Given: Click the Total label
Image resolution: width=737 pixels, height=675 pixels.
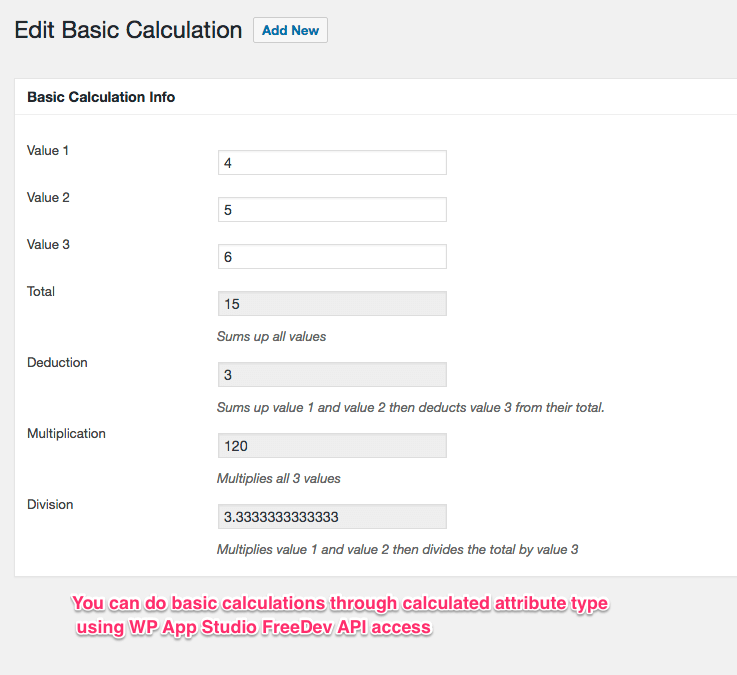Looking at the screenshot, I should pos(41,291).
